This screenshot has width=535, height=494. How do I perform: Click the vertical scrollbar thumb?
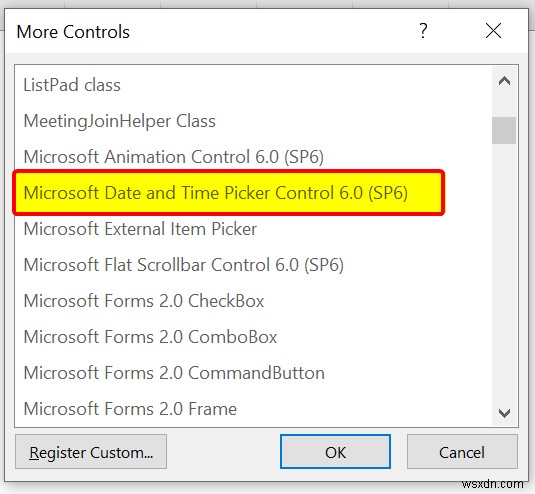tap(504, 130)
